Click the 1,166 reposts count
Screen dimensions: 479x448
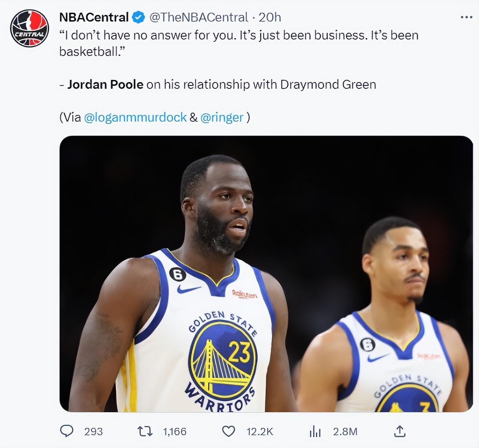pyautogui.click(x=175, y=432)
